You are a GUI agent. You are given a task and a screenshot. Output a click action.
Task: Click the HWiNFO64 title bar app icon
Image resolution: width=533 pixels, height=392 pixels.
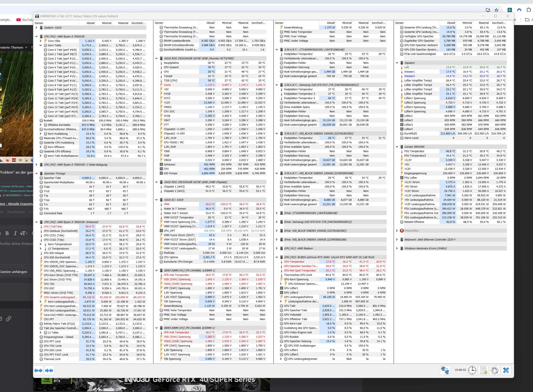[x=37, y=16]
